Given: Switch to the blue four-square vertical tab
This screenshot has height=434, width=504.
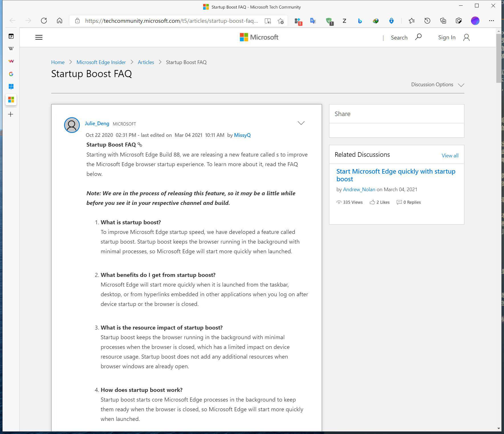Looking at the screenshot, I should point(11,87).
